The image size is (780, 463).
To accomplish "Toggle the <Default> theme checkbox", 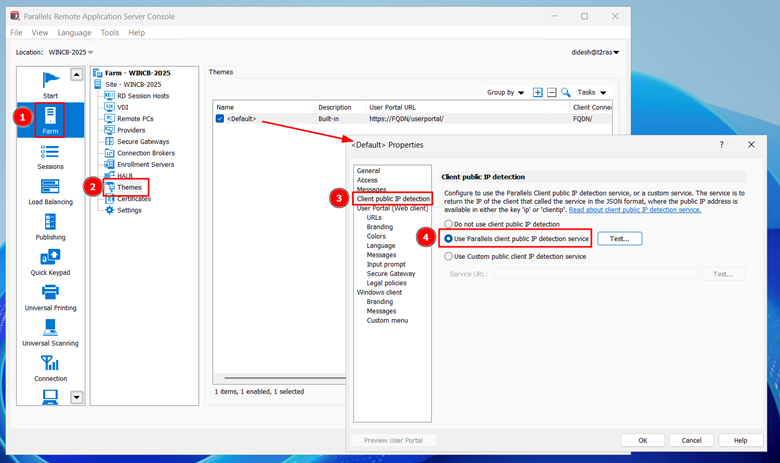I will pos(220,119).
